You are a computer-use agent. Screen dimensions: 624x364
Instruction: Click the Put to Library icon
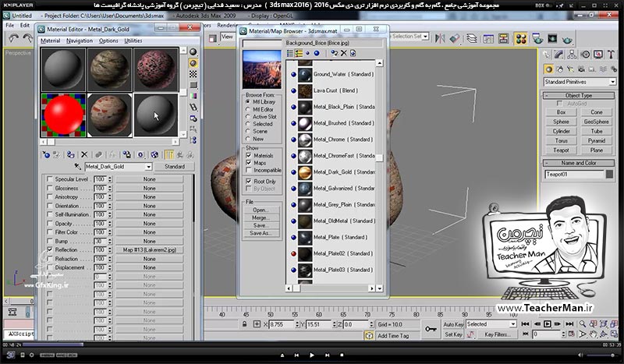126,155
